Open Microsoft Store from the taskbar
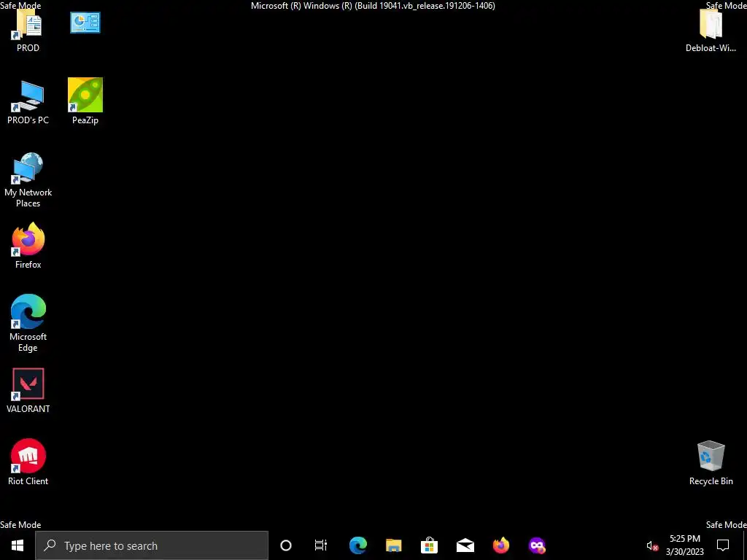 (429, 545)
